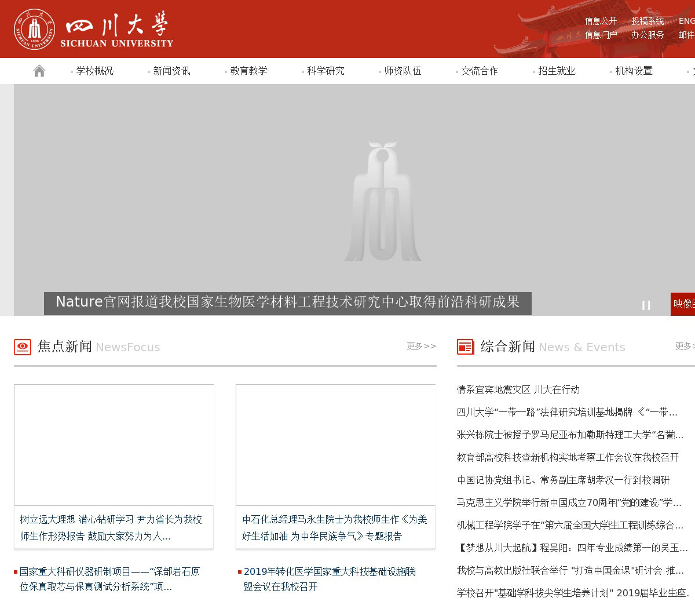This screenshot has height=616, width=695.
Task: Expand the 招生就业 navigation item
Action: click(x=557, y=71)
